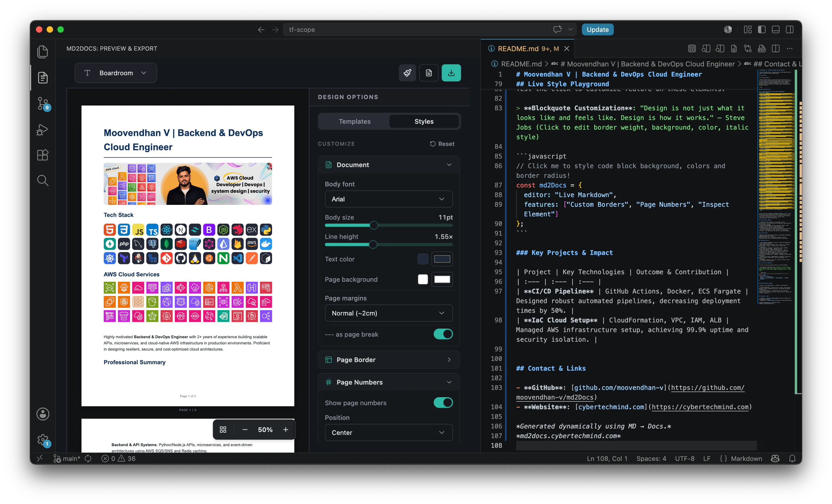Click the Update button
Image resolution: width=832 pixels, height=504 pixels.
[x=597, y=30]
